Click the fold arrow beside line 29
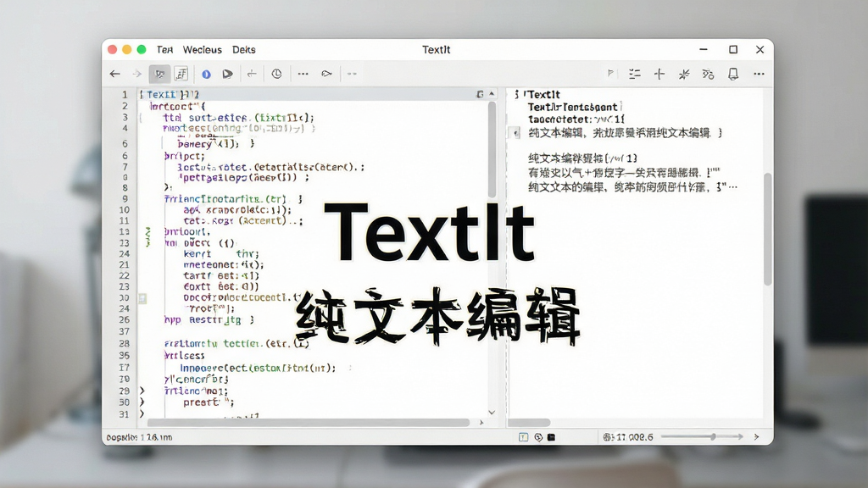 coord(142,391)
